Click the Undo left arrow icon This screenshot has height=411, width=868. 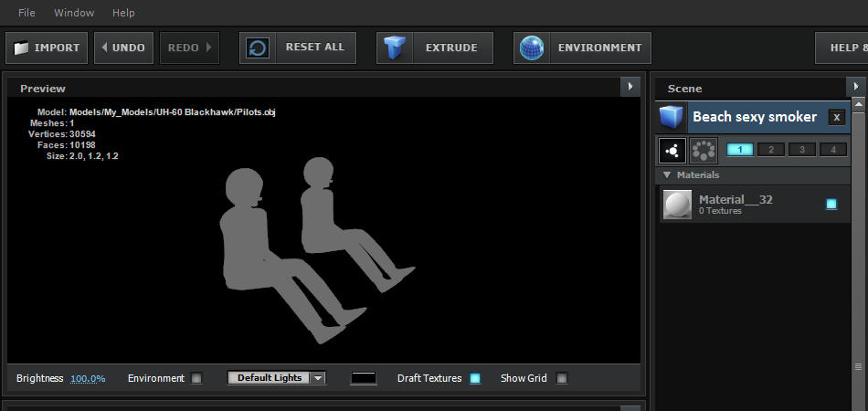[105, 47]
